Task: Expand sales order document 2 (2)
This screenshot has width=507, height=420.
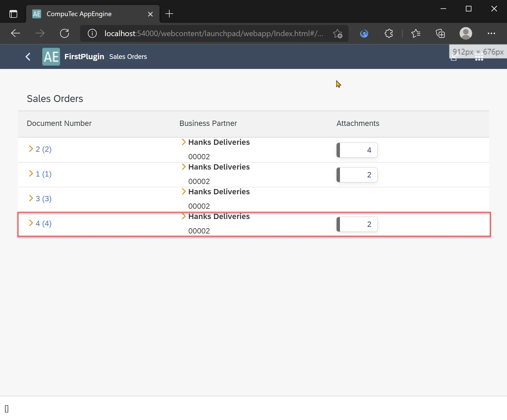Action: tap(31, 149)
